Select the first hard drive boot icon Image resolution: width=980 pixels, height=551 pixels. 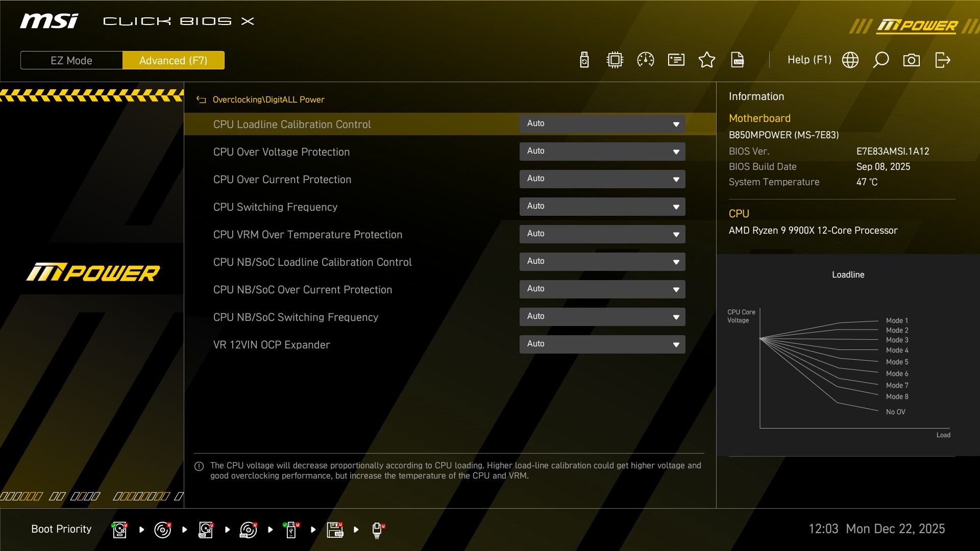(x=119, y=529)
